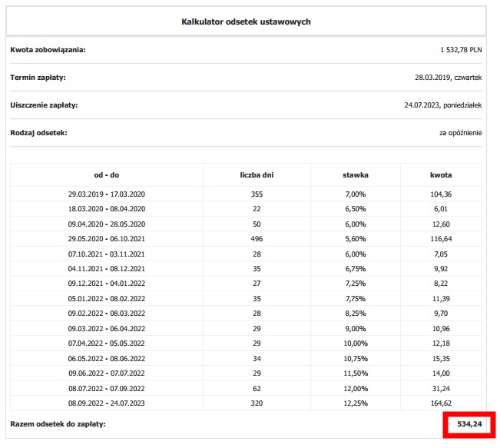Select the 164,62 amount cell

pyautogui.click(x=440, y=401)
